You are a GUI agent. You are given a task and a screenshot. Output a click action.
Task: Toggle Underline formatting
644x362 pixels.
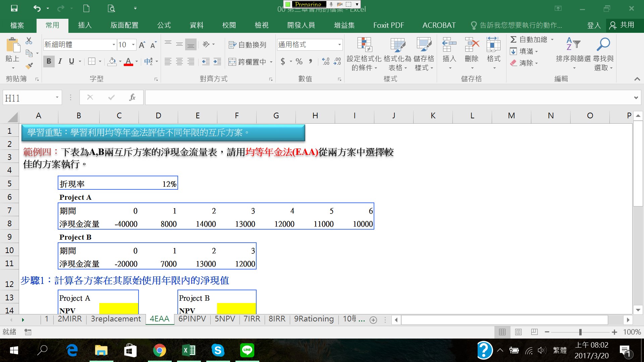click(71, 61)
